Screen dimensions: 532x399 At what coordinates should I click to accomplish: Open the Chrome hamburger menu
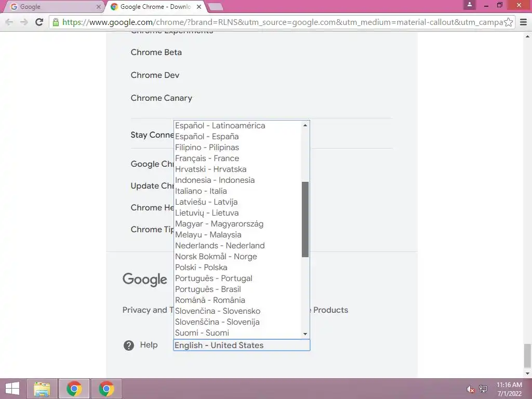[x=523, y=22]
